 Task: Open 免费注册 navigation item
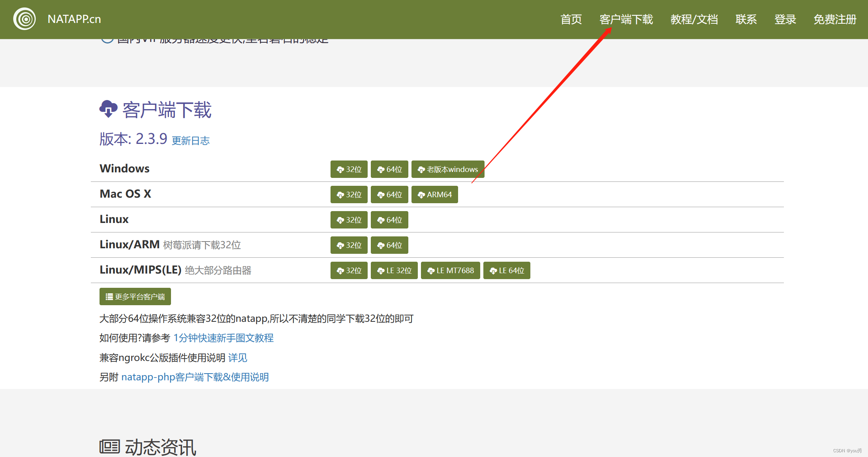(x=835, y=19)
